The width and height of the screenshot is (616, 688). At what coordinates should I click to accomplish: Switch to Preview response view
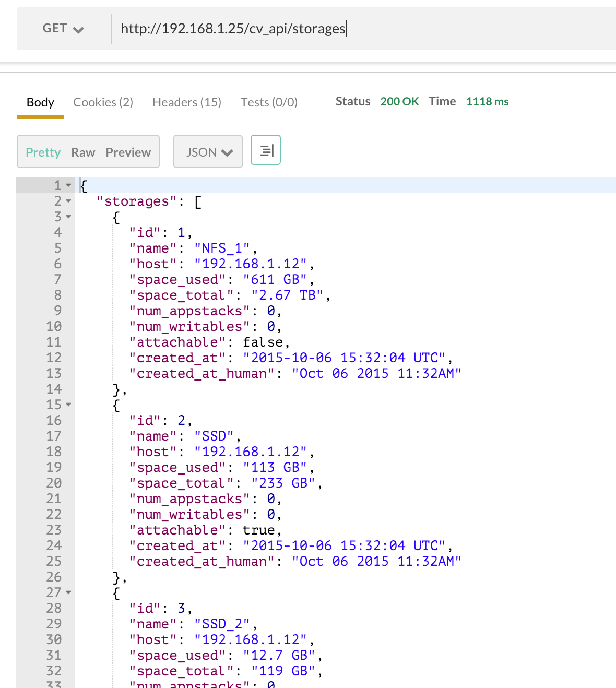(128, 152)
